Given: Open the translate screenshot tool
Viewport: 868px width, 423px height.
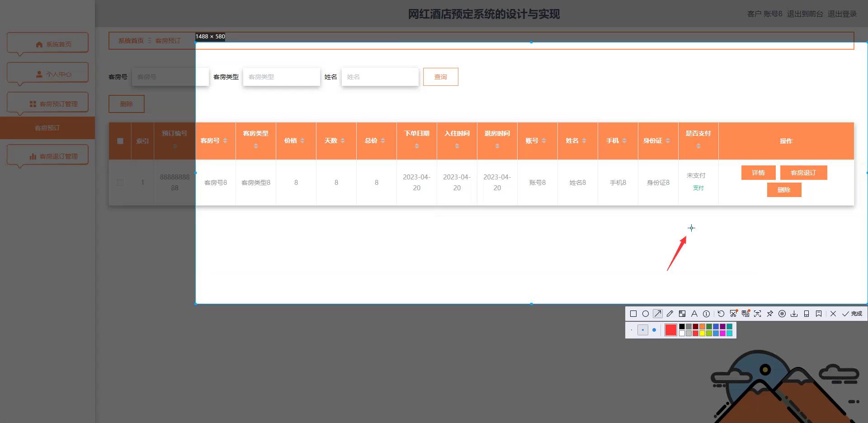Looking at the screenshot, I should [745, 314].
